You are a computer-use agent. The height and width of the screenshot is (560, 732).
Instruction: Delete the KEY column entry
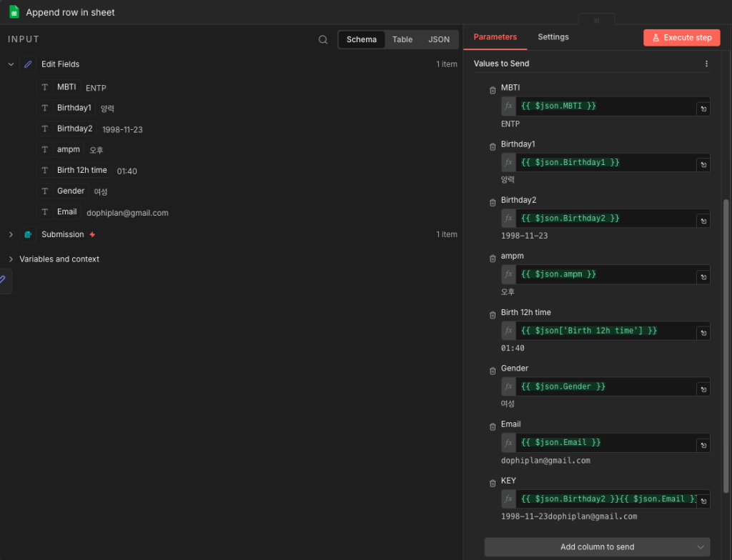[492, 484]
